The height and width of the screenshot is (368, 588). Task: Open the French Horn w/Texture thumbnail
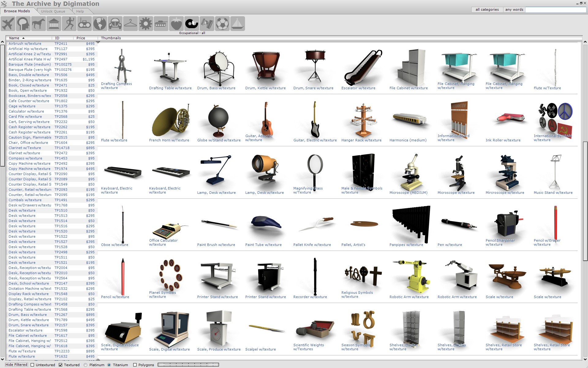pos(171,121)
